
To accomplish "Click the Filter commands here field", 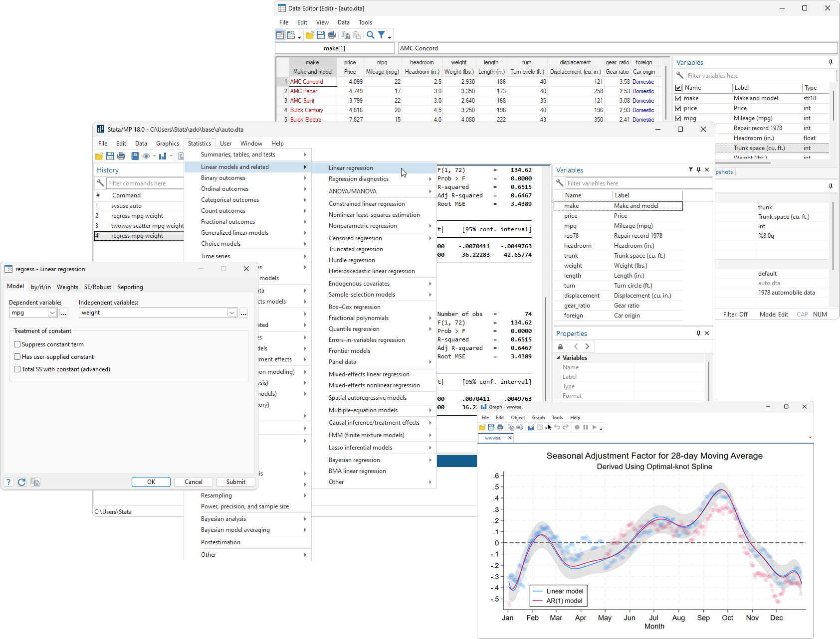I will click(x=145, y=183).
